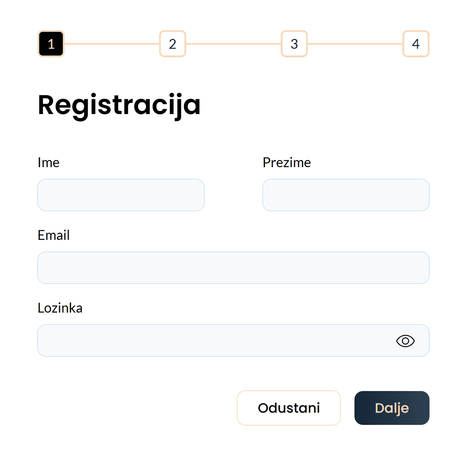Jump to step 3 in the stepper
The width and height of the screenshot is (467, 476).
point(294,44)
